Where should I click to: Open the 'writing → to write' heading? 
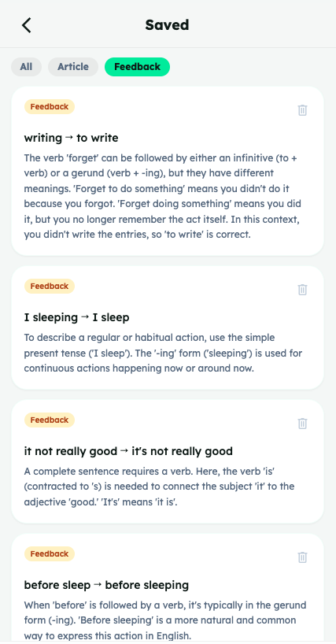click(71, 138)
